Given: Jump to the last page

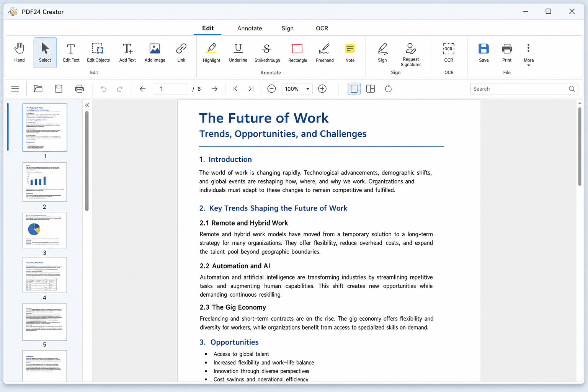Looking at the screenshot, I should [x=251, y=89].
